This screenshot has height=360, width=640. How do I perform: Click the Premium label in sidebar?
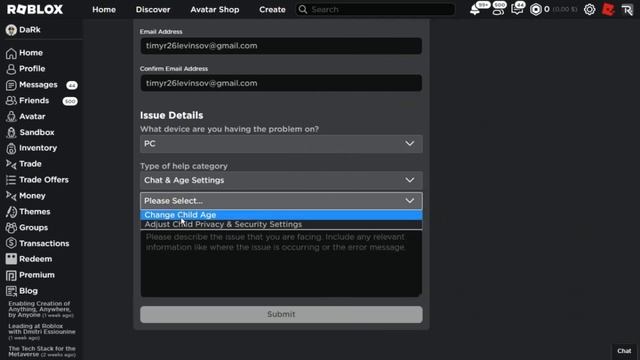[x=37, y=275]
